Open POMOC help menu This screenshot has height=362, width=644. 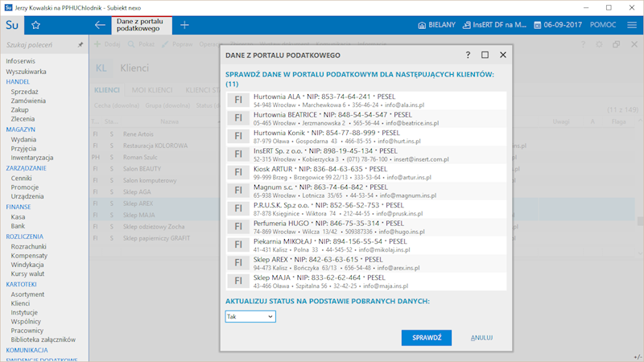[x=603, y=25]
